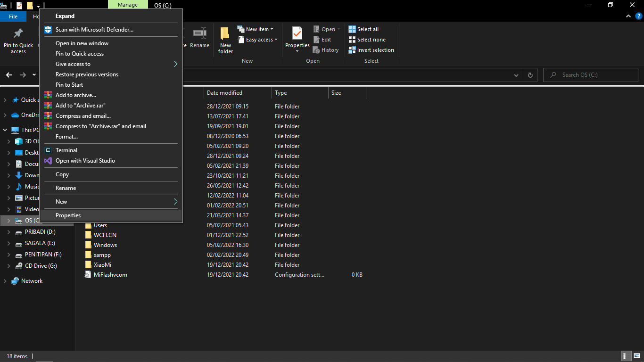Click Select none in the ribbon
The width and height of the screenshot is (644, 362).
(x=367, y=40)
